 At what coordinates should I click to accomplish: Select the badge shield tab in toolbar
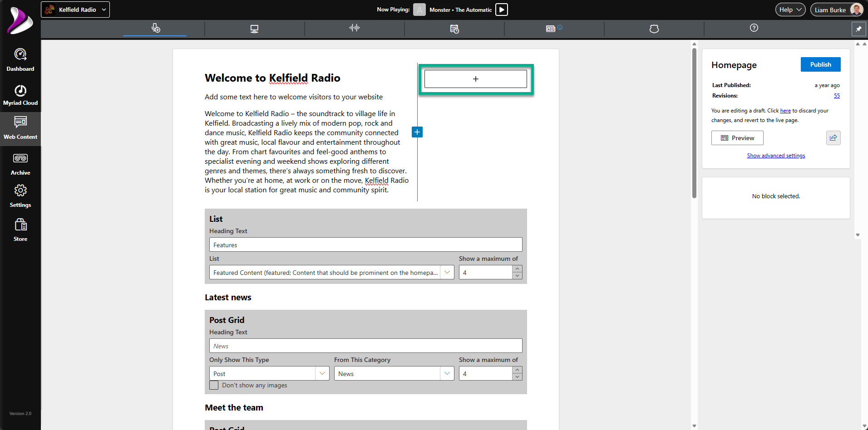pyautogui.click(x=654, y=29)
